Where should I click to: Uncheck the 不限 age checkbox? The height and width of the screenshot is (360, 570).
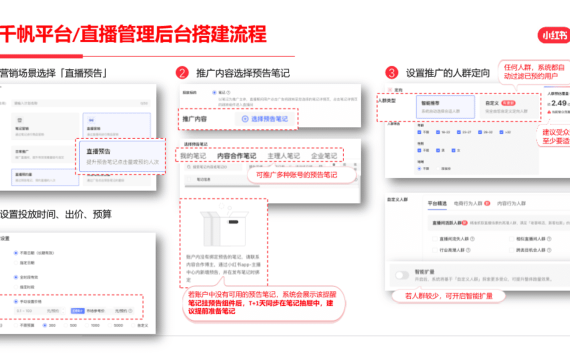click(x=419, y=132)
